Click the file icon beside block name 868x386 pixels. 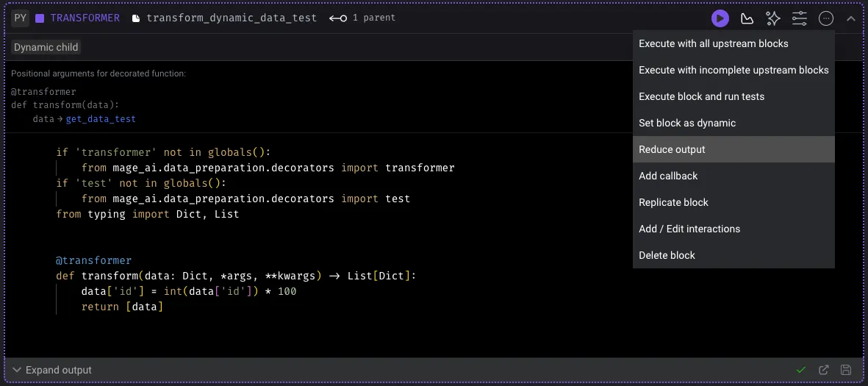coord(136,18)
